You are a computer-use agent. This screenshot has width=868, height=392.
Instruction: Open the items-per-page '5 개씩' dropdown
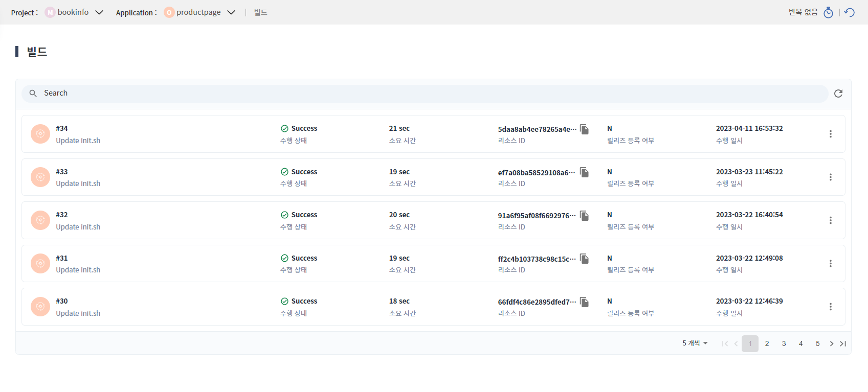click(695, 343)
